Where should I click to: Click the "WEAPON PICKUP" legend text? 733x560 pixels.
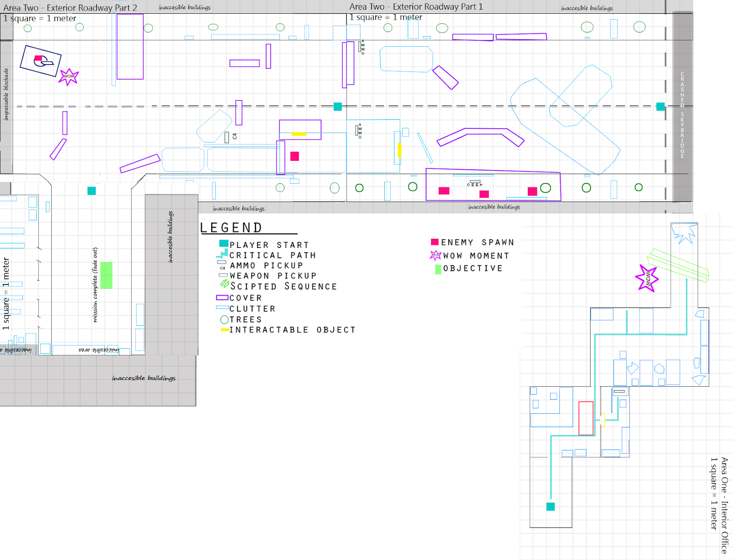point(274,276)
